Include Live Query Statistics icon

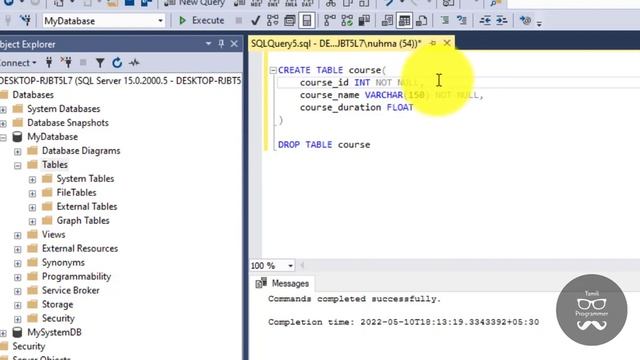347,20
